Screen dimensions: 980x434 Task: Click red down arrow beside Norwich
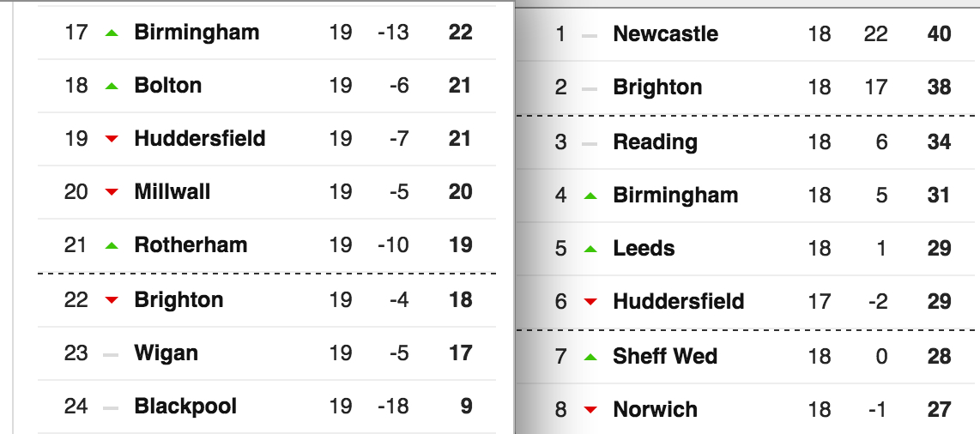coord(590,410)
